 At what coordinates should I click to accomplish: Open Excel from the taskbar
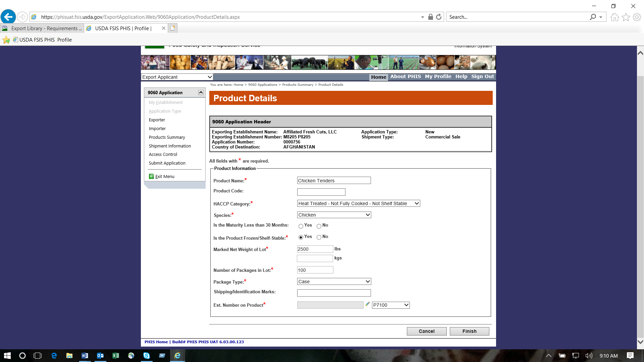116,356
